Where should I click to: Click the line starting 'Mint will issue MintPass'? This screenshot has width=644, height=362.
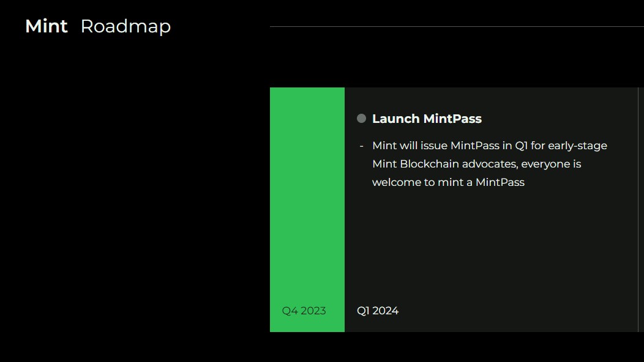tap(489, 146)
